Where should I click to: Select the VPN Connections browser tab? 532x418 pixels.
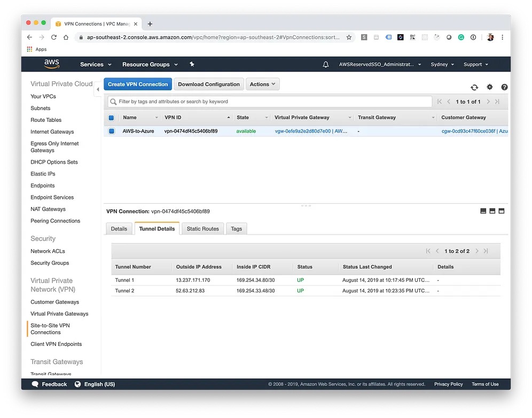coord(96,24)
